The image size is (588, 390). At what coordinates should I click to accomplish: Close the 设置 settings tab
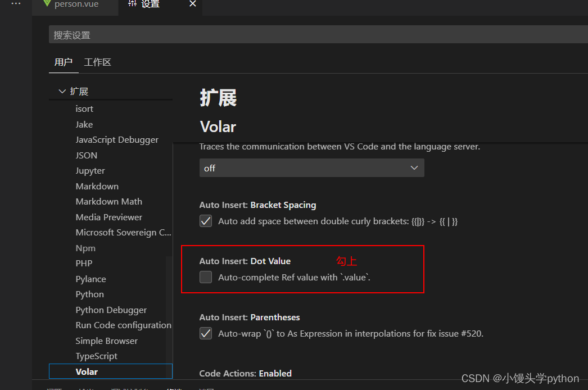click(x=193, y=4)
